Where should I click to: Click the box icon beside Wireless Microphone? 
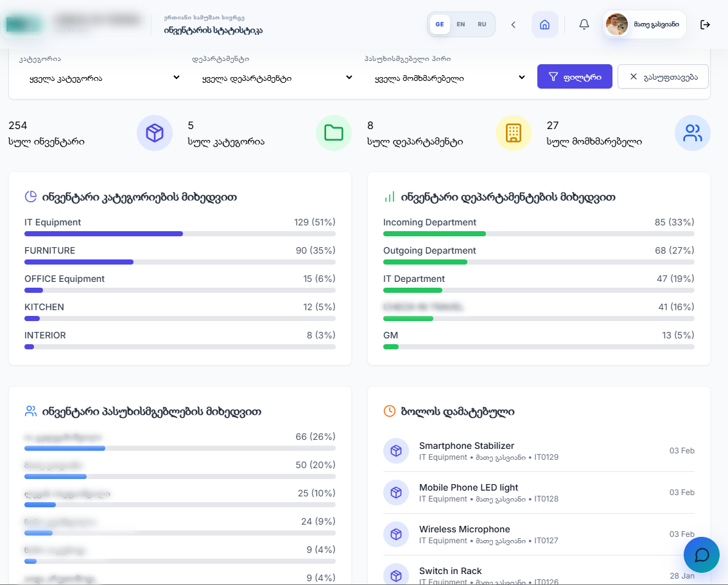point(396,534)
